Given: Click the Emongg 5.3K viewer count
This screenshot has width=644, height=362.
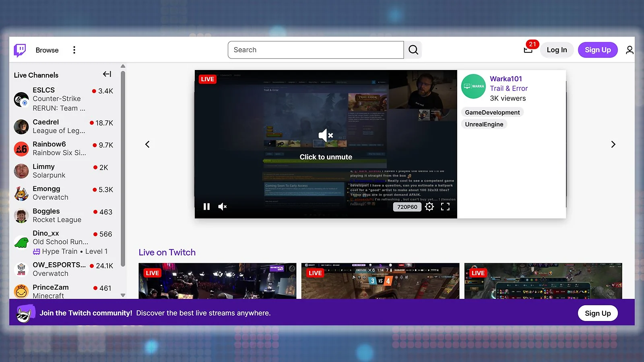Looking at the screenshot, I should click(103, 190).
